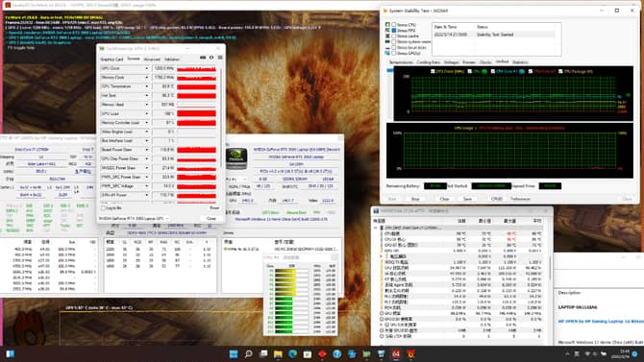Image resolution: width=644 pixels, height=362 pixels.
Task: Click the GPU-Z refresh icon
Action: (x=211, y=58)
